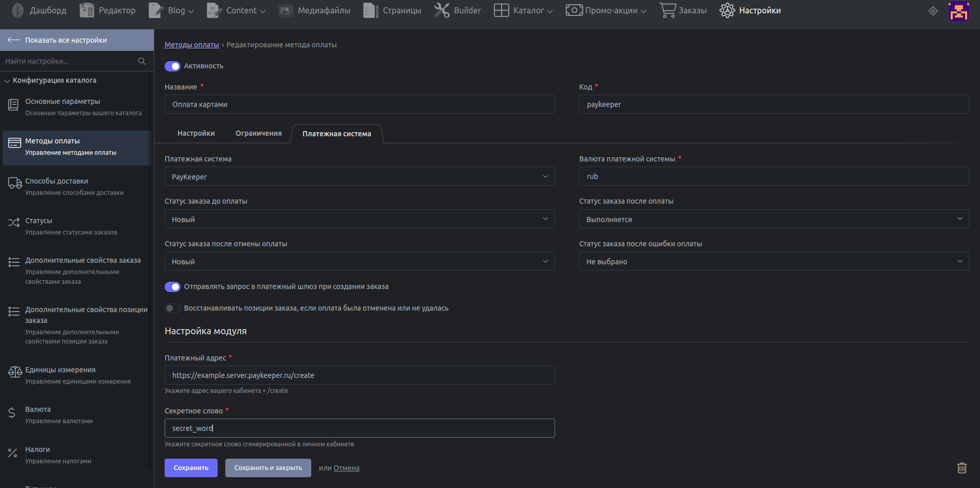Expand Статус заказа после оплаты dropdown

click(x=774, y=219)
